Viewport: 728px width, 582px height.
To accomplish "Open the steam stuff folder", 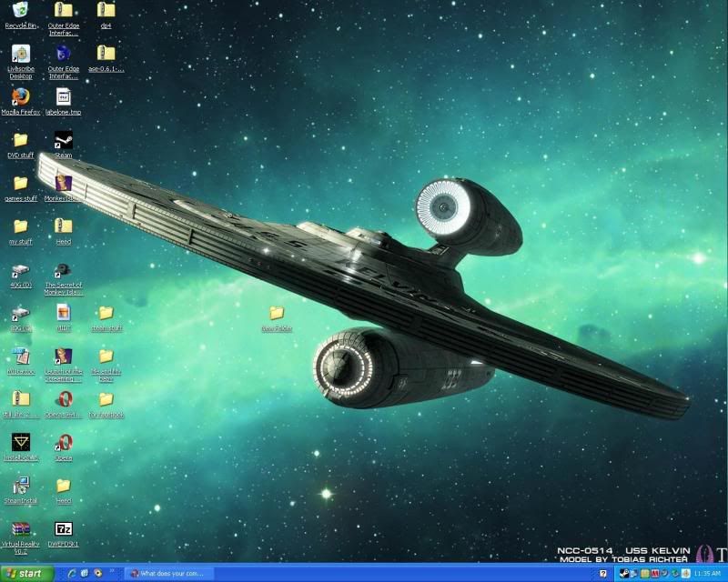I will coord(106,317).
